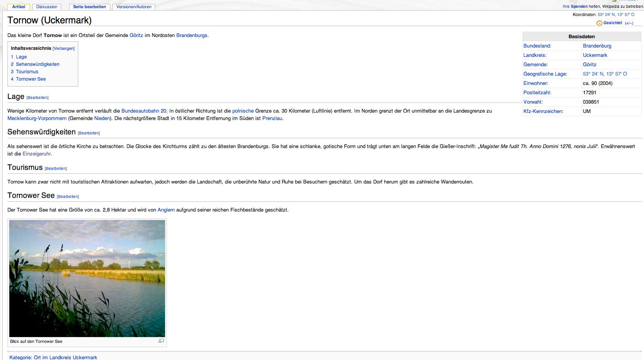Viewport: 644px width, 360px height.
Task: Jump to Sehenswürdigkeiten in the table of contents
Action: click(37, 64)
